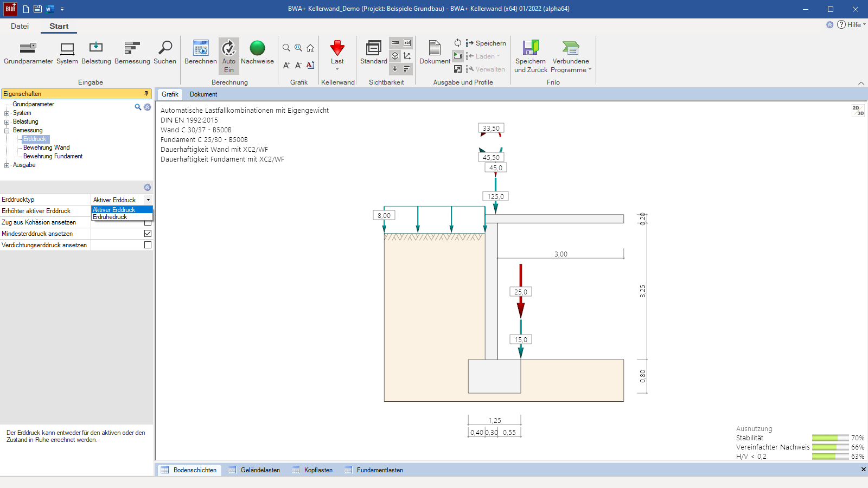Click the Standard visibility icon
Viewport: 868px width, 488px height.
coord(374,53)
